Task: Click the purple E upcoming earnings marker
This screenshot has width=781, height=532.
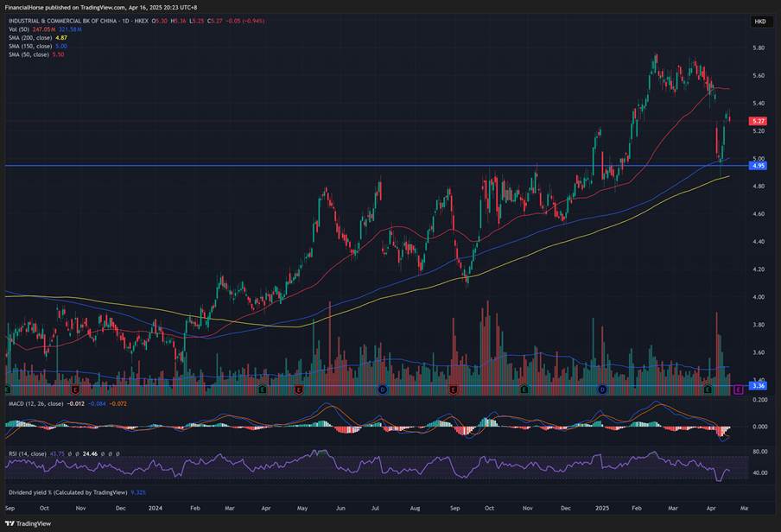Action: 738,389
